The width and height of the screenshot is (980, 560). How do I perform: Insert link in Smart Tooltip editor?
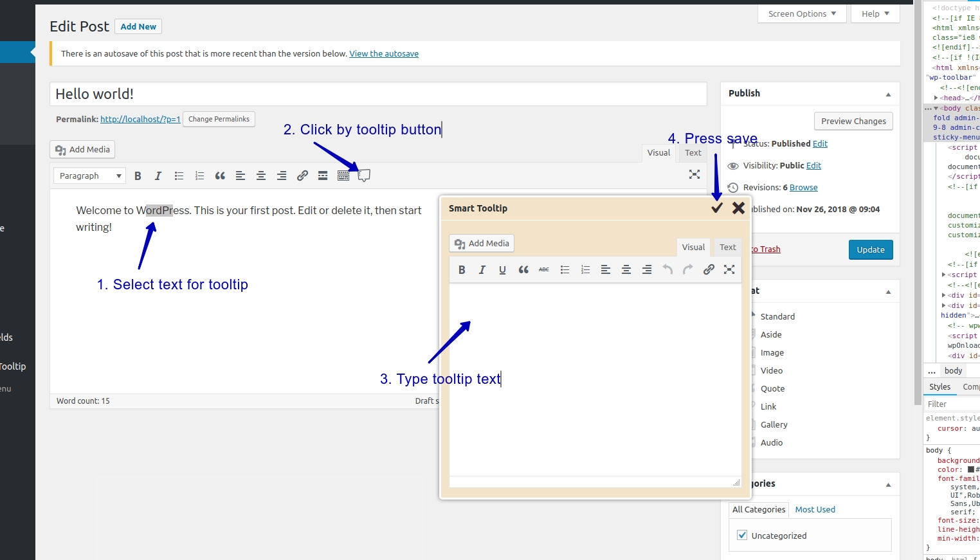[709, 269]
